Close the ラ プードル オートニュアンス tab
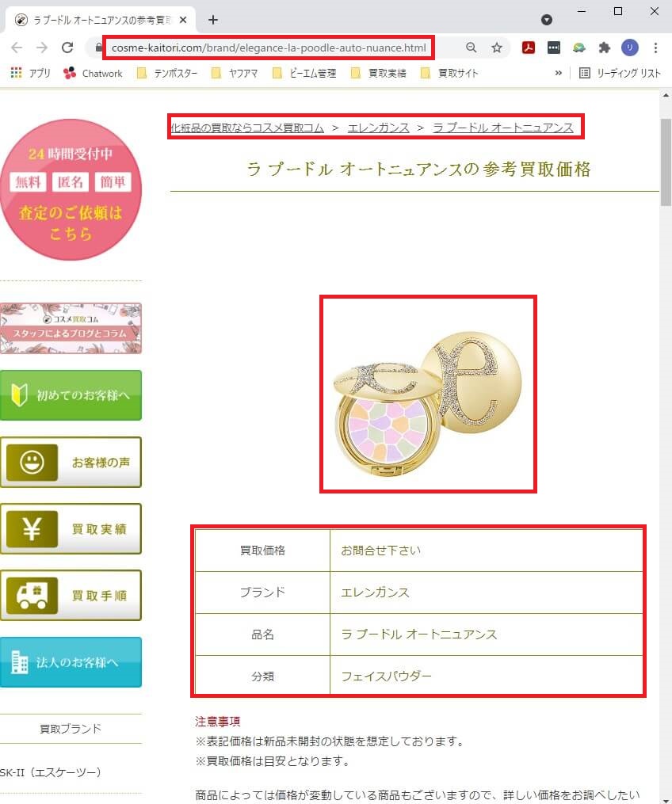Image resolution: width=672 pixels, height=804 pixels. [183, 20]
